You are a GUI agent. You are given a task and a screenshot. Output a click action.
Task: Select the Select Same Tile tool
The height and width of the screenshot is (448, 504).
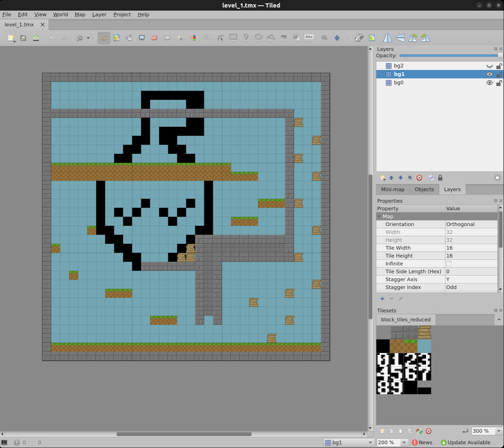pos(193,38)
